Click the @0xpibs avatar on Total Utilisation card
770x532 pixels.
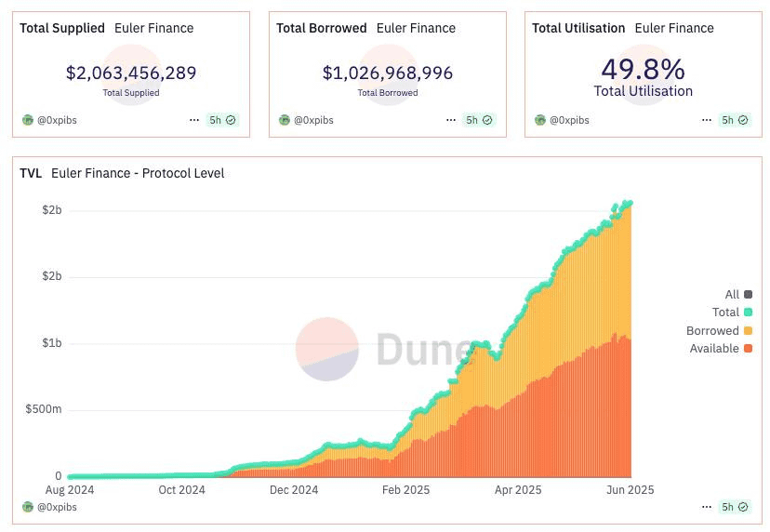[x=540, y=120]
